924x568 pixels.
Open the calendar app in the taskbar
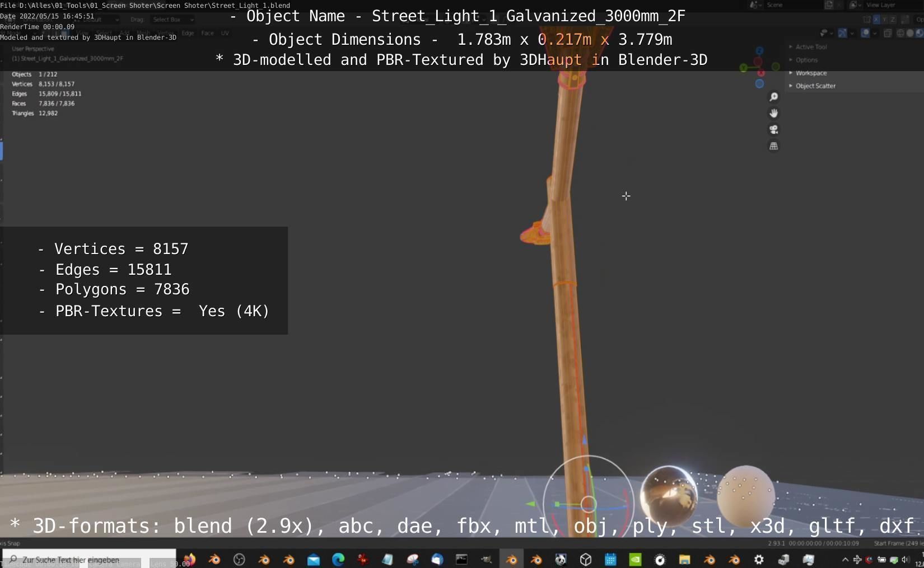pos(610,559)
